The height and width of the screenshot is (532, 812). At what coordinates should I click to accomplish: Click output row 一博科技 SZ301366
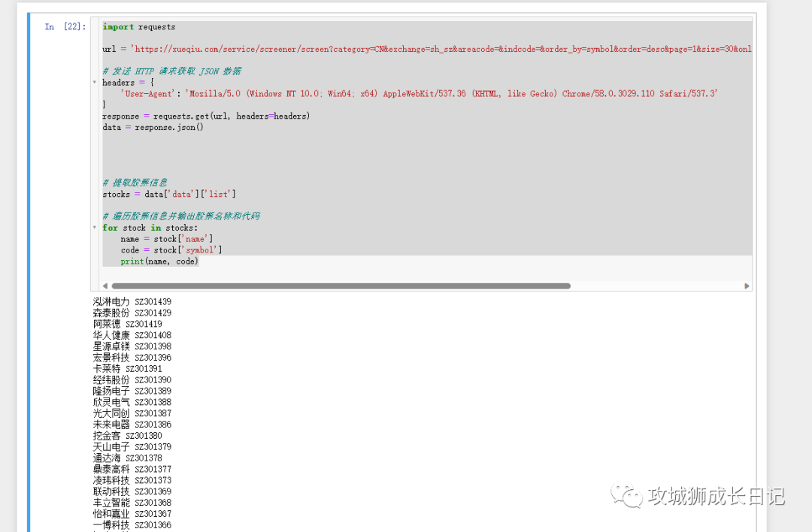132,525
